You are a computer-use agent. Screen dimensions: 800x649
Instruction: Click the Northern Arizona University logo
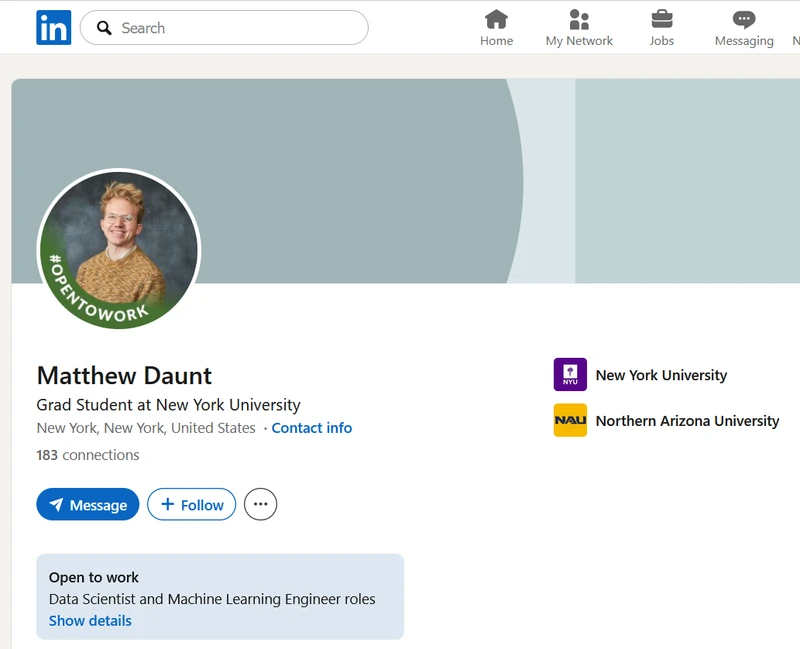pos(569,421)
